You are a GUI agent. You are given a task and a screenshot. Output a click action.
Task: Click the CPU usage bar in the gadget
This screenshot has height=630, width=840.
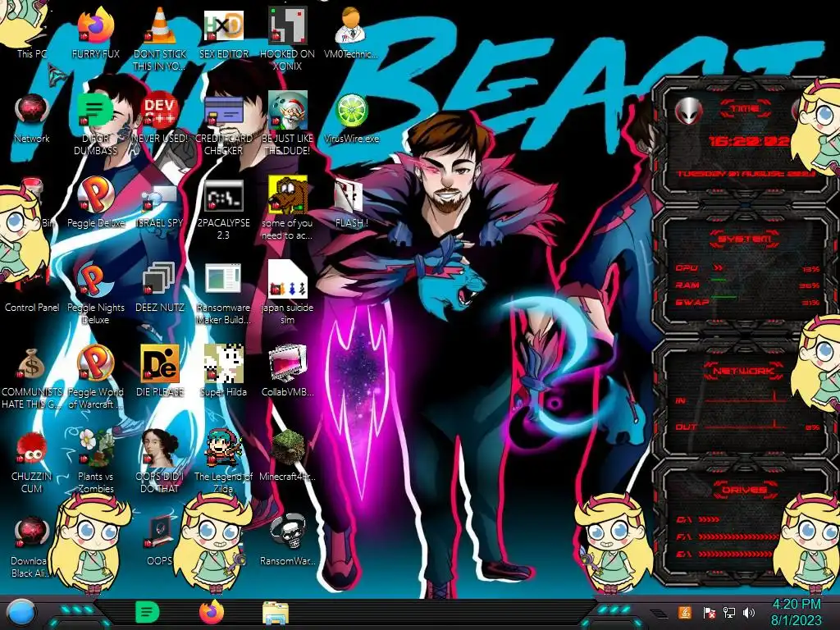pos(747,268)
